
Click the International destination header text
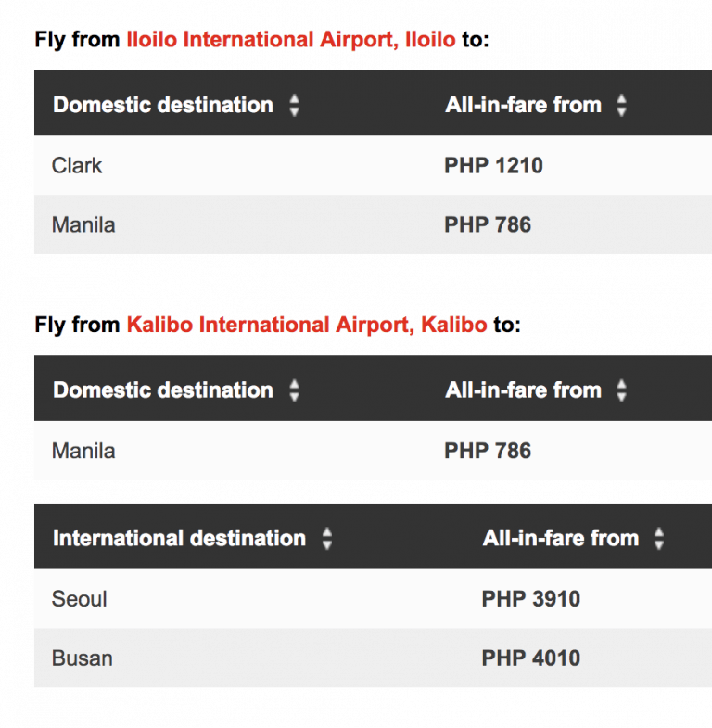click(x=179, y=539)
